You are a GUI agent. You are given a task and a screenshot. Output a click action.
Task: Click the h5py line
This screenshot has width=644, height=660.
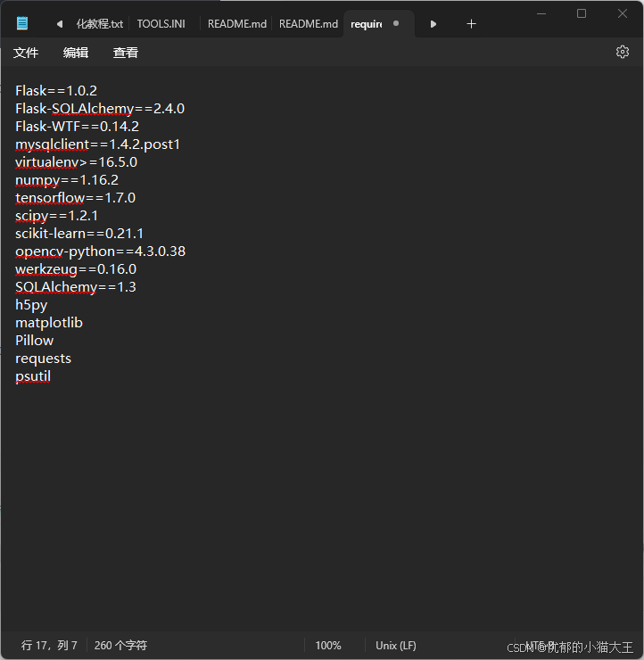31,305
